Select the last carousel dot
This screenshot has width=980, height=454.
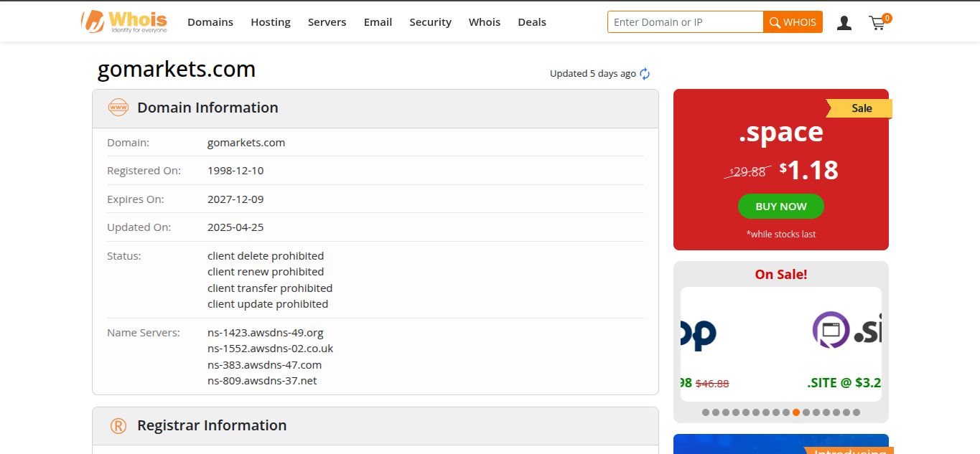(857, 412)
